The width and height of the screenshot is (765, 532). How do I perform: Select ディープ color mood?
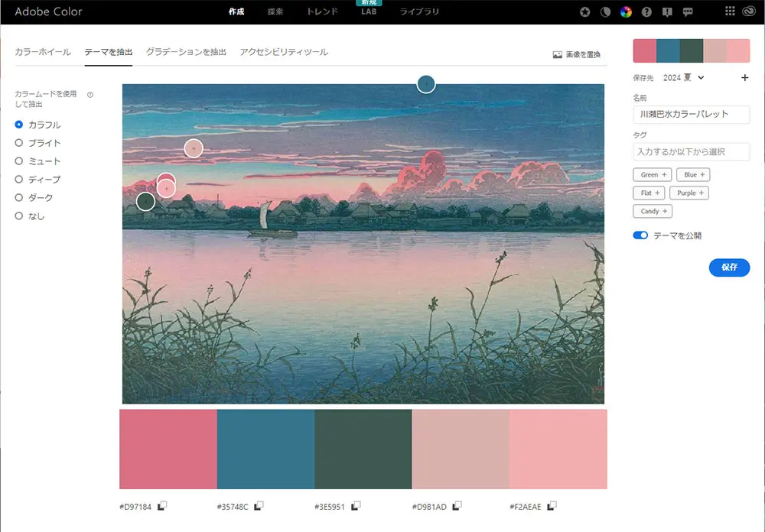click(x=37, y=180)
